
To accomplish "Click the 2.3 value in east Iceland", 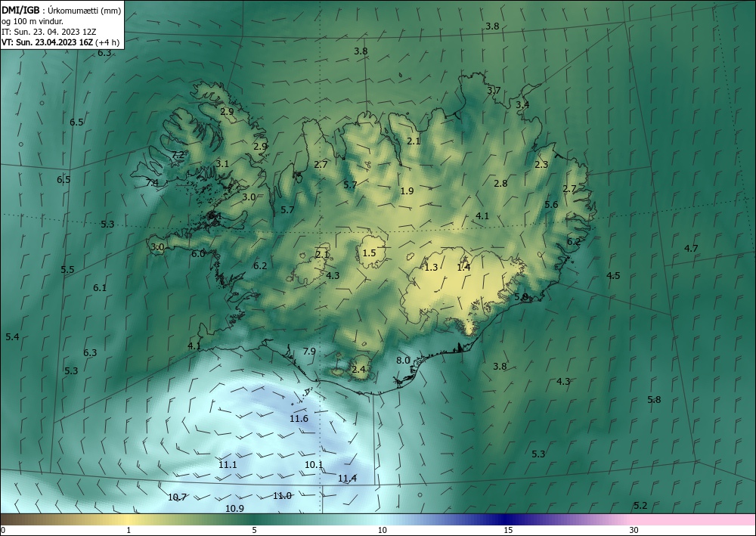I will coord(541,164).
